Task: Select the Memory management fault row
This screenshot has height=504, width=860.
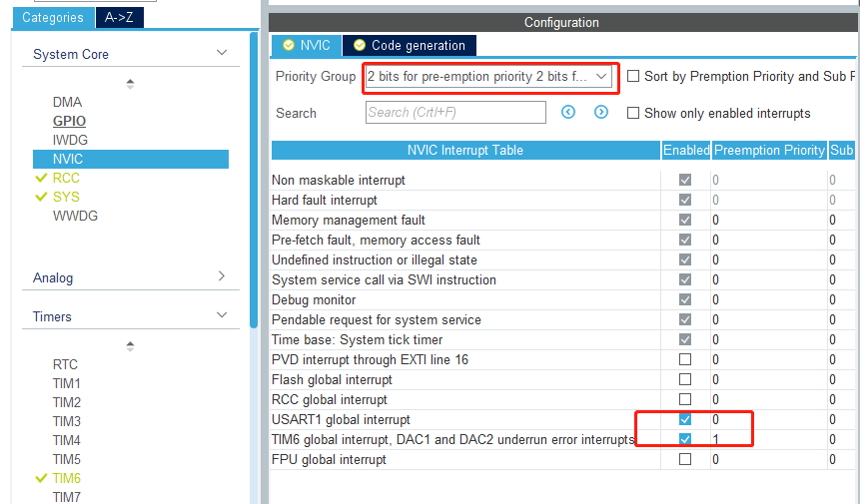Action: [x=349, y=221]
